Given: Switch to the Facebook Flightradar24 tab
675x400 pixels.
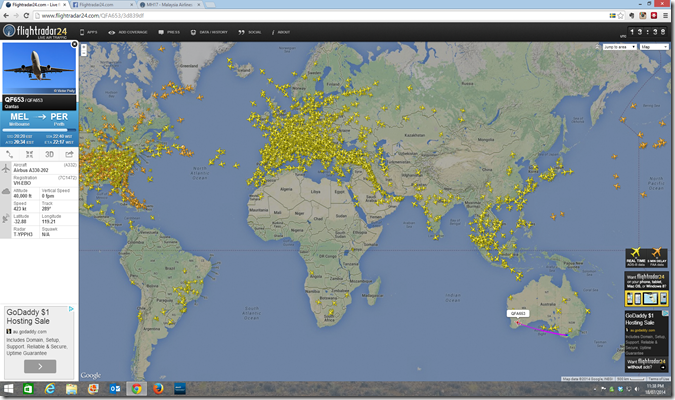Looking at the screenshot, I should [102, 5].
